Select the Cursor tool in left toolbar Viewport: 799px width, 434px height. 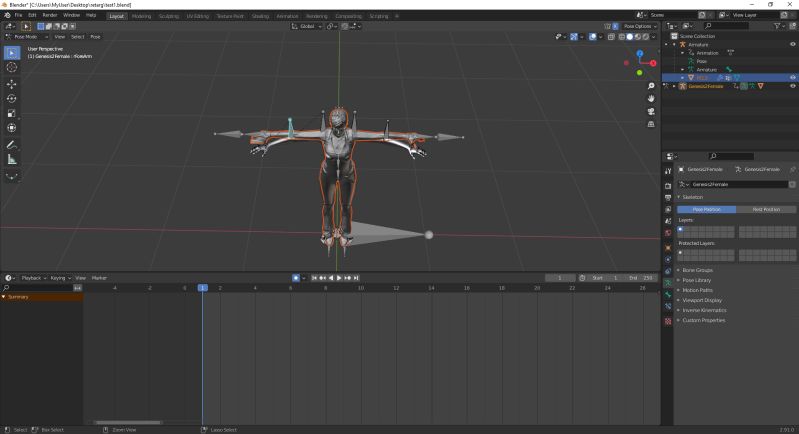point(12,67)
